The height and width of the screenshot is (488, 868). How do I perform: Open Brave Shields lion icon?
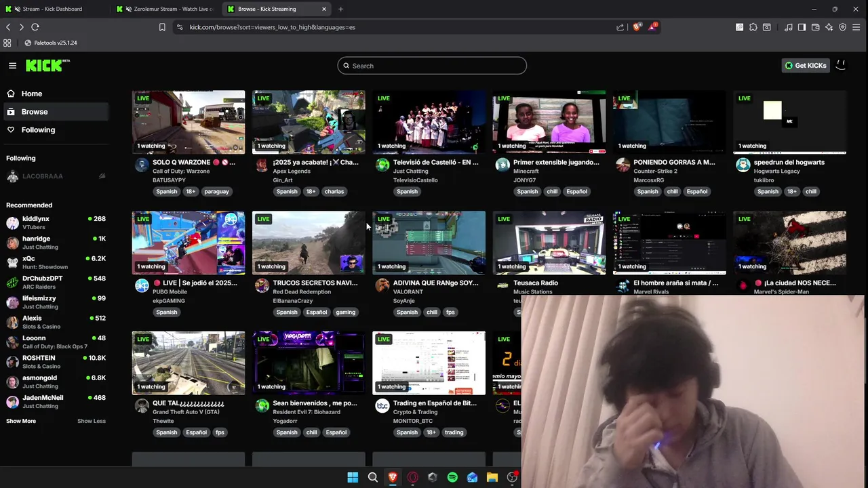click(637, 27)
